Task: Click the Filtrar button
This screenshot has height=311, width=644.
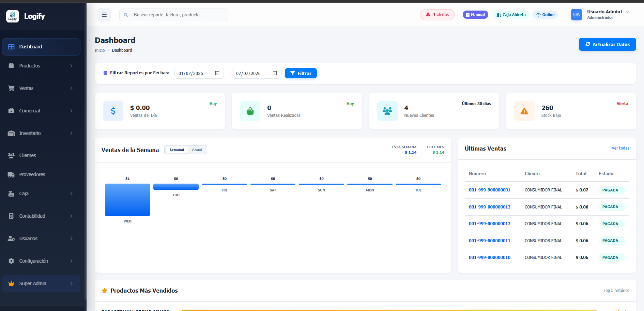Action: pos(301,73)
